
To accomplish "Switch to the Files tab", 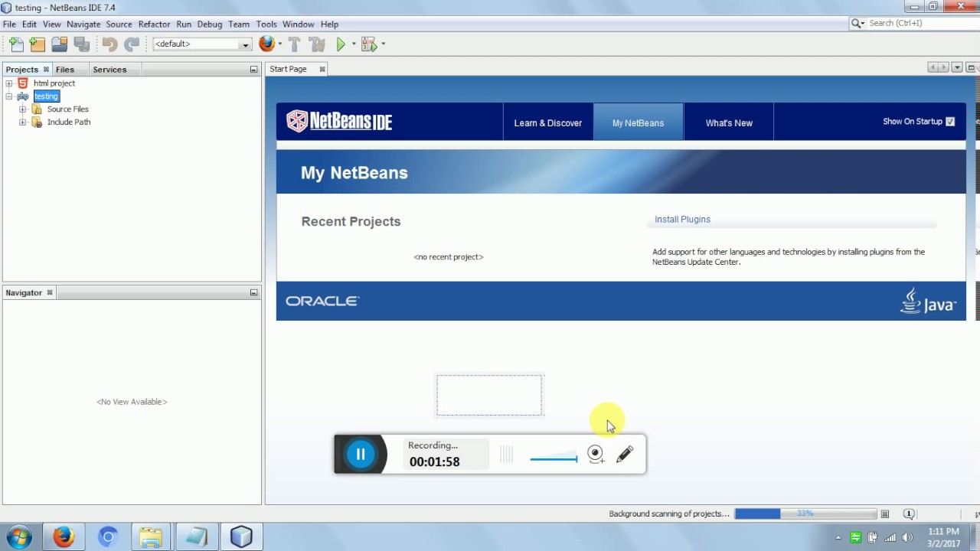I will (x=65, y=70).
